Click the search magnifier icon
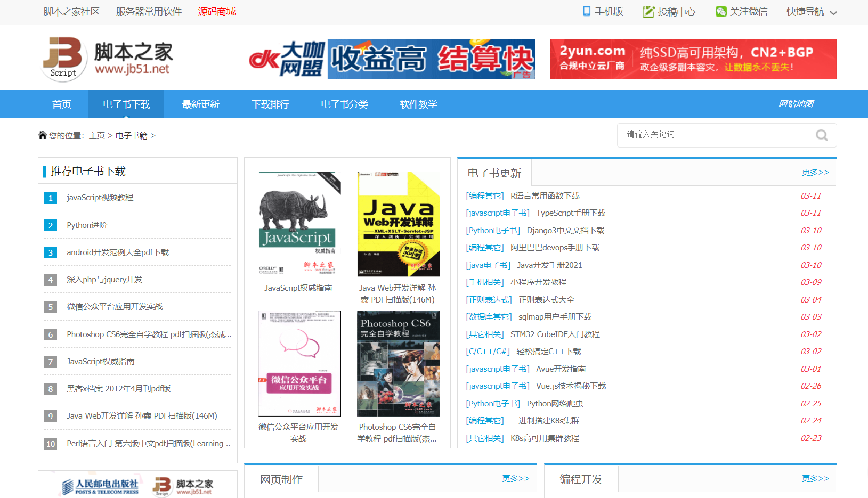Image resolution: width=868 pixels, height=498 pixels. (822, 135)
